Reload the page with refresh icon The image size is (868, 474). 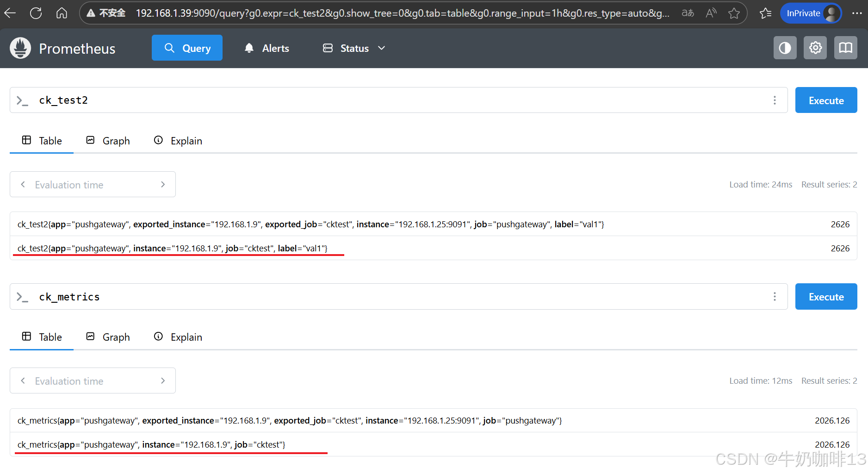[x=36, y=13]
